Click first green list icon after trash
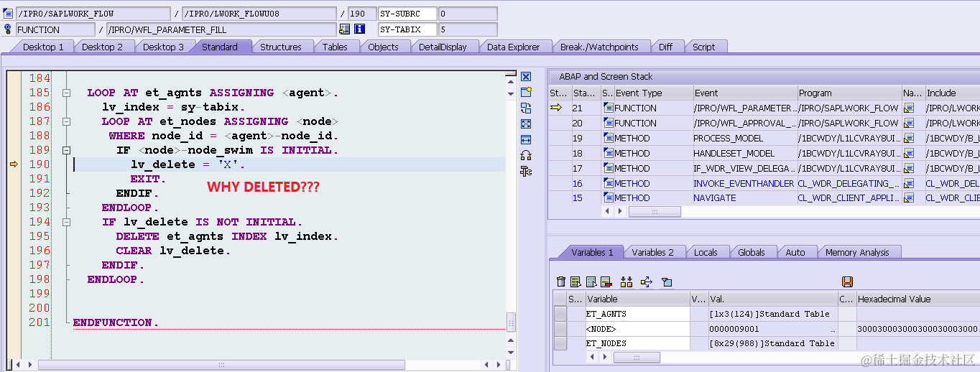 click(575, 282)
